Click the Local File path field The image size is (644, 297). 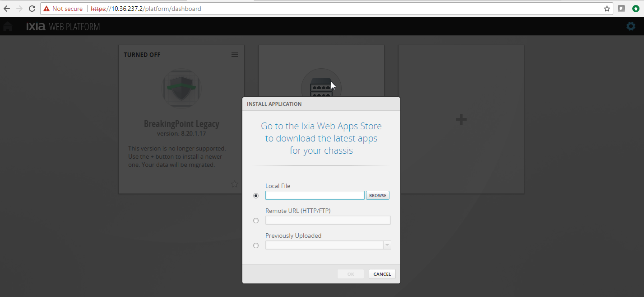coord(315,195)
